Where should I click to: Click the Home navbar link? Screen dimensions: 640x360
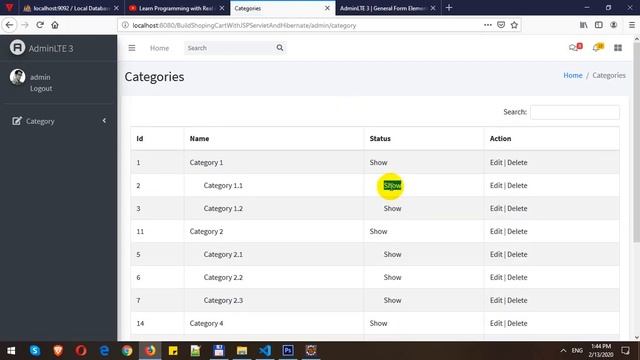point(159,48)
